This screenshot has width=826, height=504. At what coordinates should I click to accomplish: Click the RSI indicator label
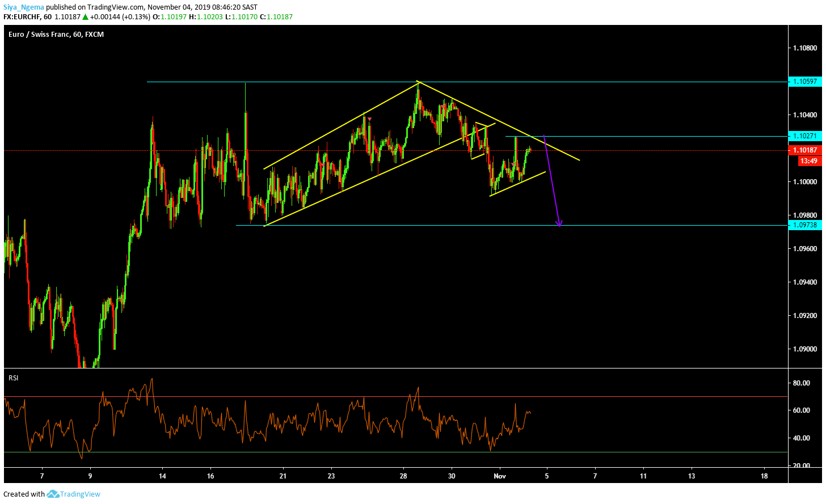pyautogui.click(x=14, y=378)
